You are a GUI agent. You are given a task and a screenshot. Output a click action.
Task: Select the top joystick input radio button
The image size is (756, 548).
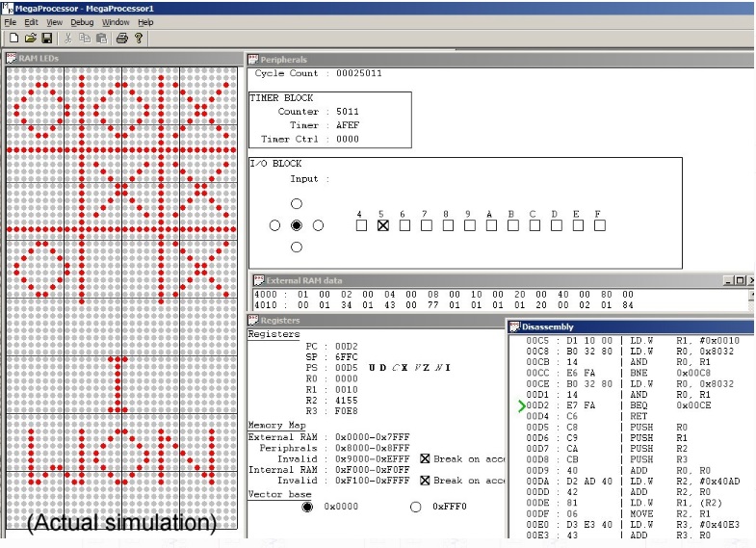click(297, 204)
